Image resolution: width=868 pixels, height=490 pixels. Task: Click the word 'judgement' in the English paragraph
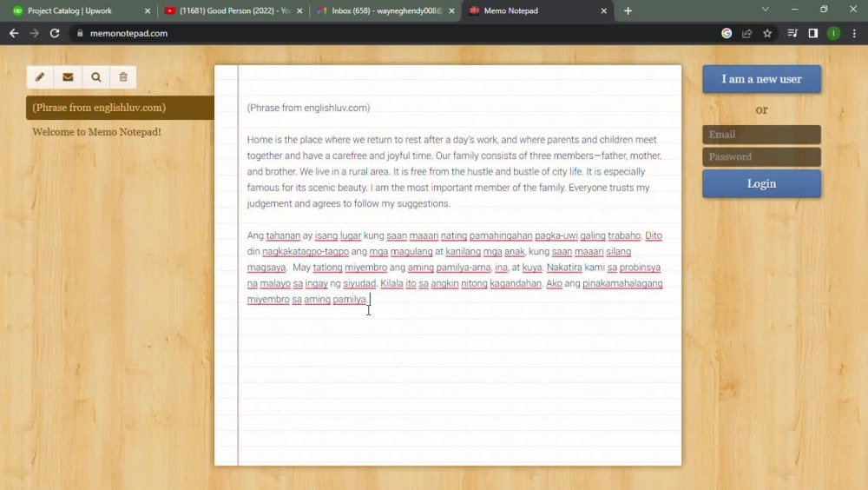coord(269,203)
